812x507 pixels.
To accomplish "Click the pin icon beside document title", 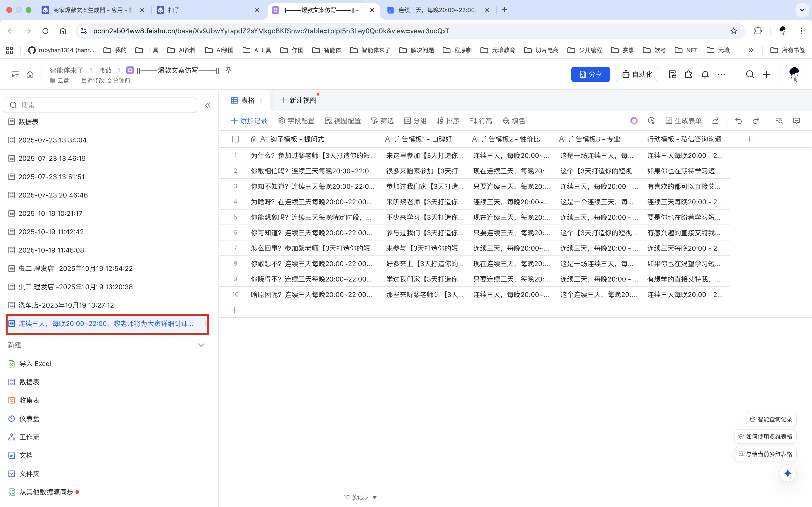I will click(x=228, y=70).
